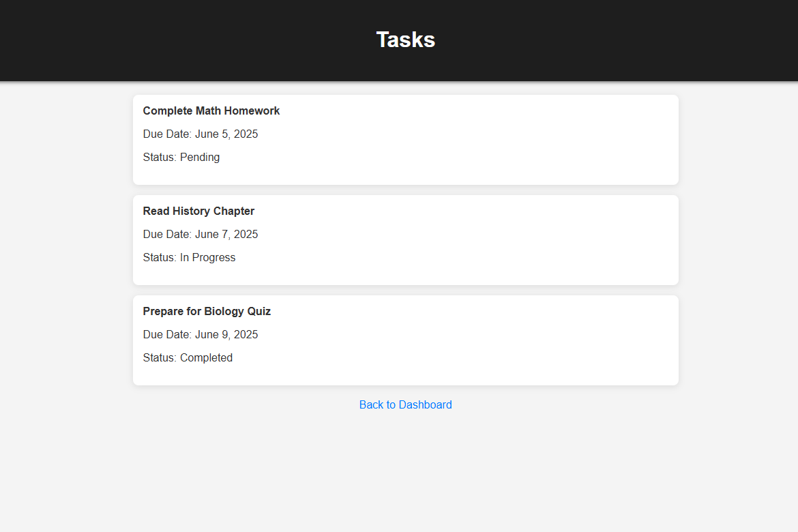Image resolution: width=798 pixels, height=532 pixels.
Task: Click the dark header bar left of Tasks
Action: point(171,40)
